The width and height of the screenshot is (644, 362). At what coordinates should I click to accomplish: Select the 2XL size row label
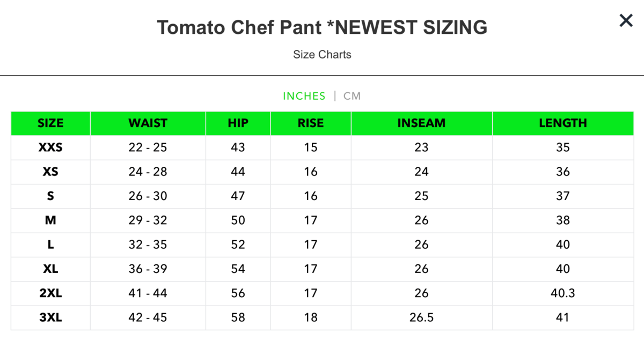pos(50,293)
